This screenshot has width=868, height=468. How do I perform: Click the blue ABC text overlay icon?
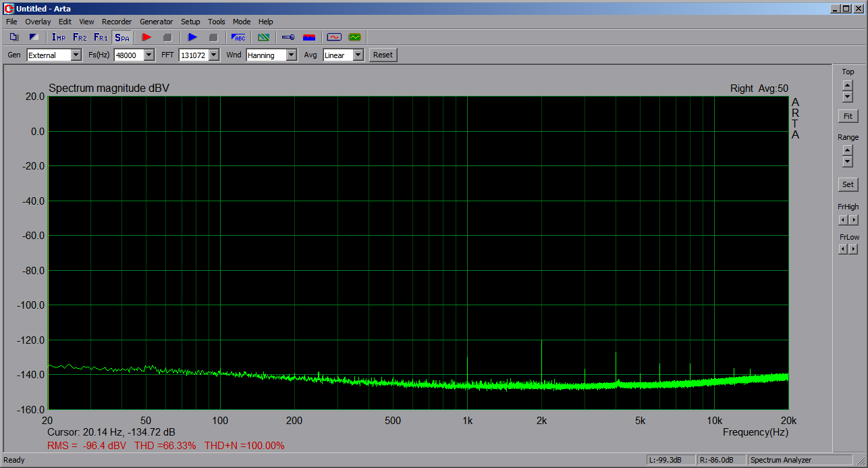click(x=238, y=37)
